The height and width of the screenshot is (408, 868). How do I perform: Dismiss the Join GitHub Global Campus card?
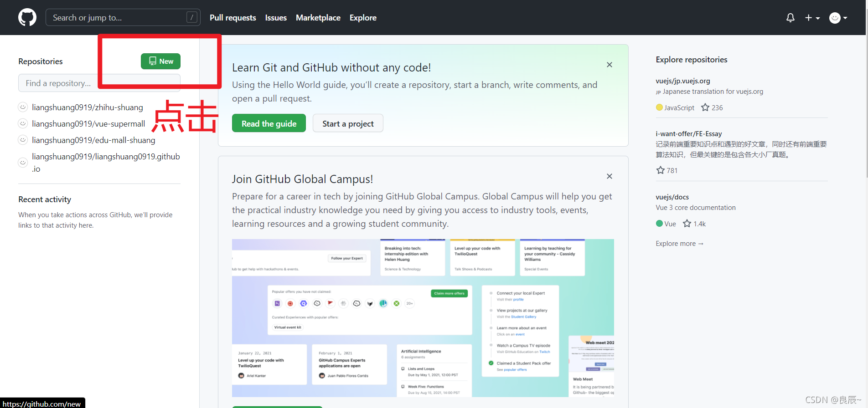[x=610, y=176]
